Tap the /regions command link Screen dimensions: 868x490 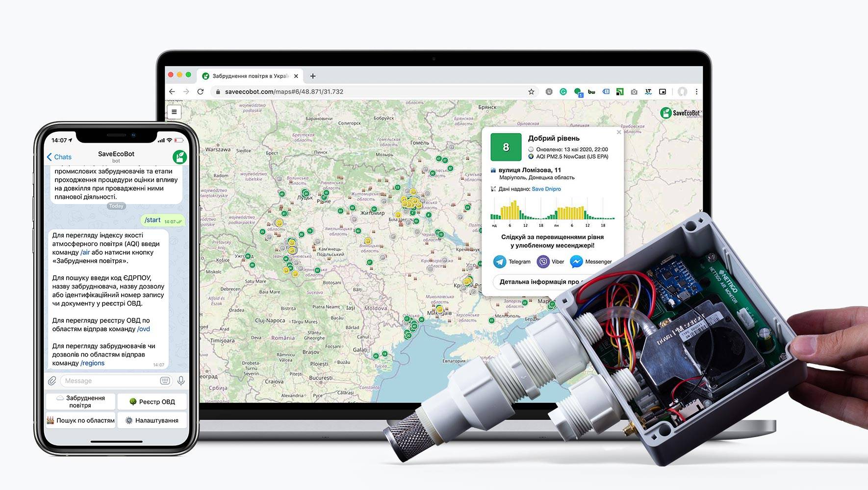(92, 363)
